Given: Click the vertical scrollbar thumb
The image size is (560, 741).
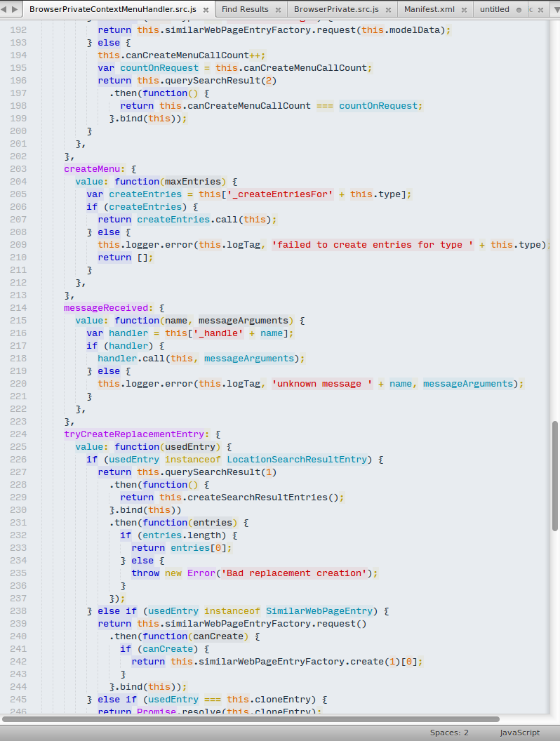Looking at the screenshot, I should tap(555, 476).
